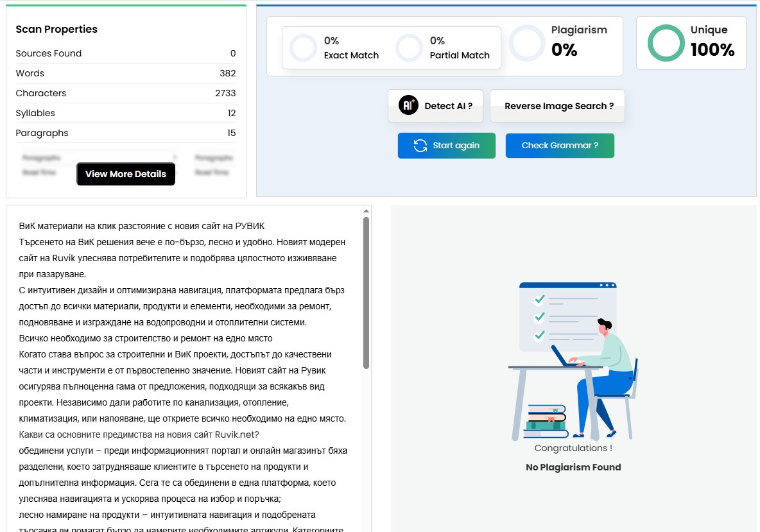Select the Detect AI icon
This screenshot has width=760, height=532.
[x=408, y=105]
